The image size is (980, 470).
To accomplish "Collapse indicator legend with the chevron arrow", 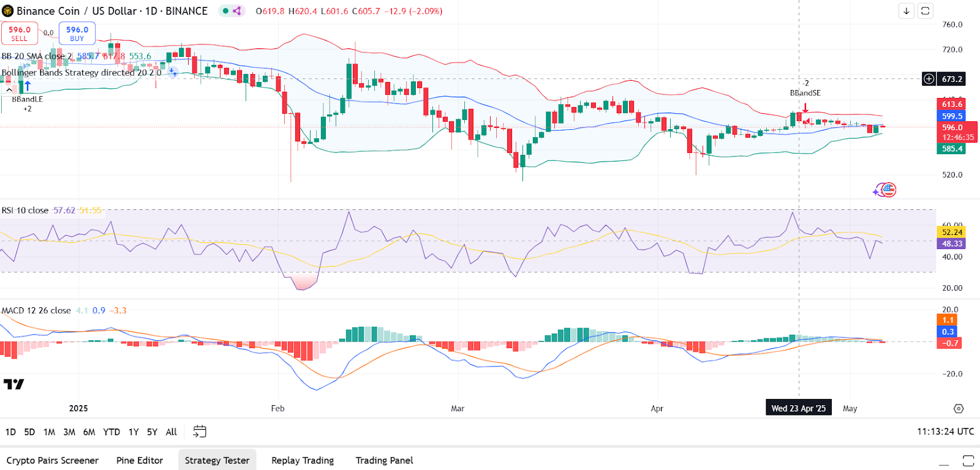I will click(x=9, y=90).
